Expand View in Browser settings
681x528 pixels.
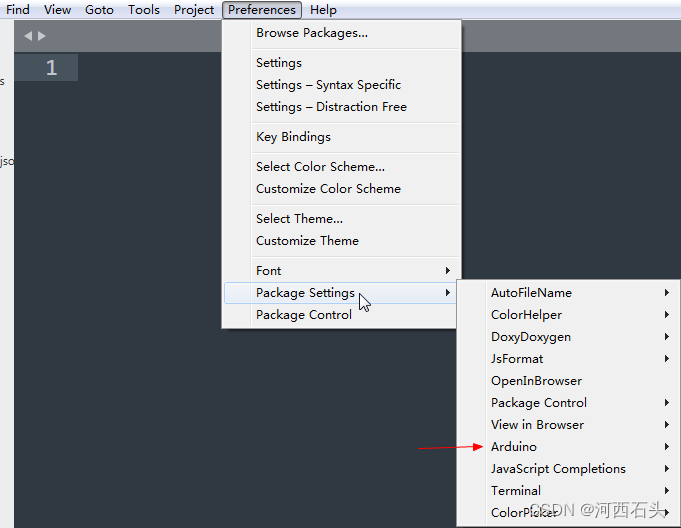click(569, 425)
